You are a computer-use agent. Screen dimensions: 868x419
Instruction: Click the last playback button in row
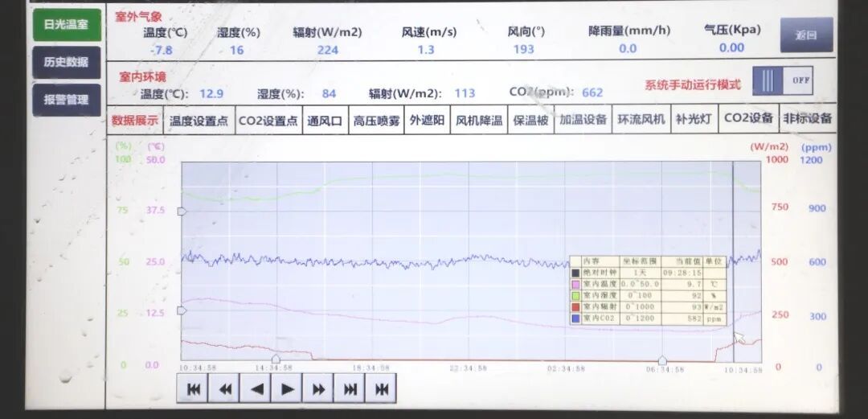pyautogui.click(x=381, y=389)
